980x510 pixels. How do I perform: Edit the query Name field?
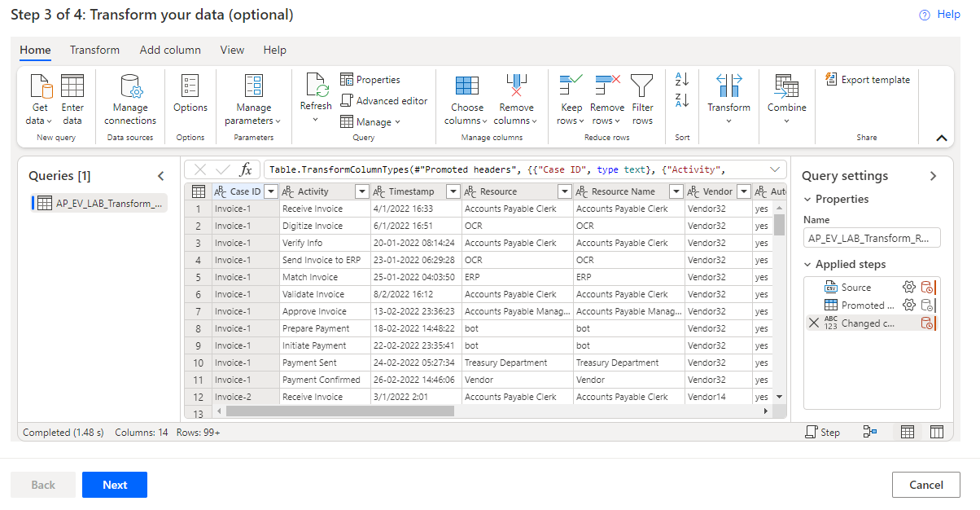tap(871, 238)
